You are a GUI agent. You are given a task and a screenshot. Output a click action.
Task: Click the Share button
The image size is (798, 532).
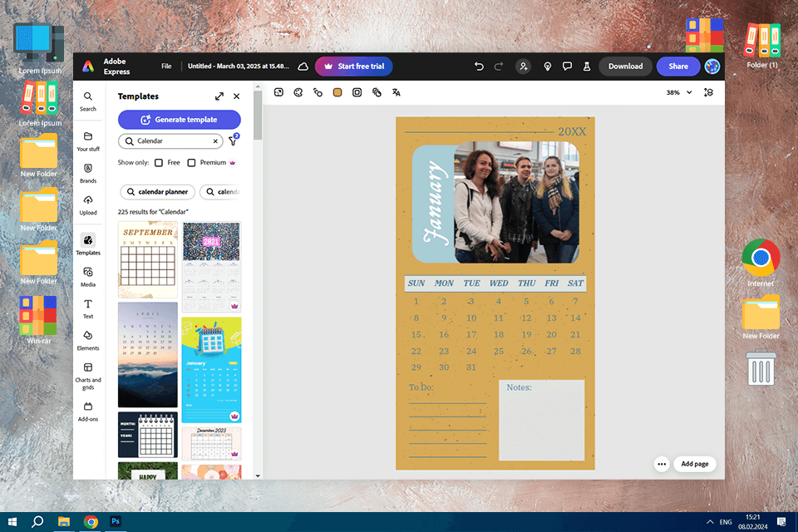pyautogui.click(x=678, y=66)
